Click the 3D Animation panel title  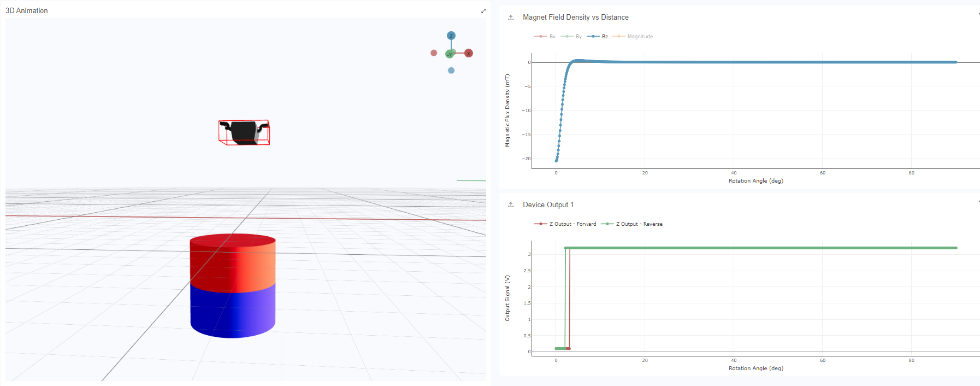27,11
